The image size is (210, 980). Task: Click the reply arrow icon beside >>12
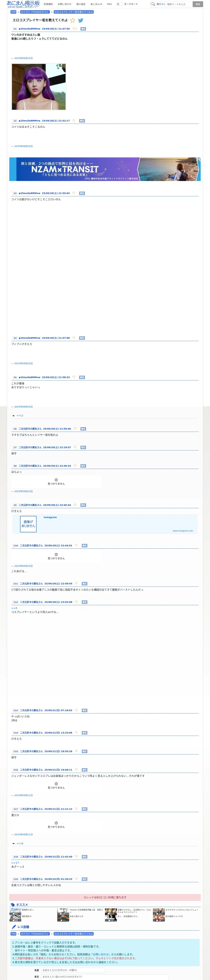[14, 416]
